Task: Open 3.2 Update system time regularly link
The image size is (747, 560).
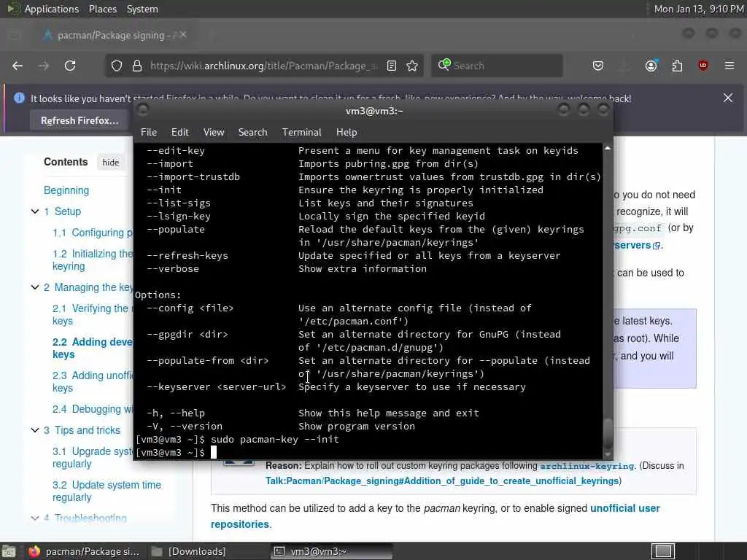Action: tap(107, 491)
